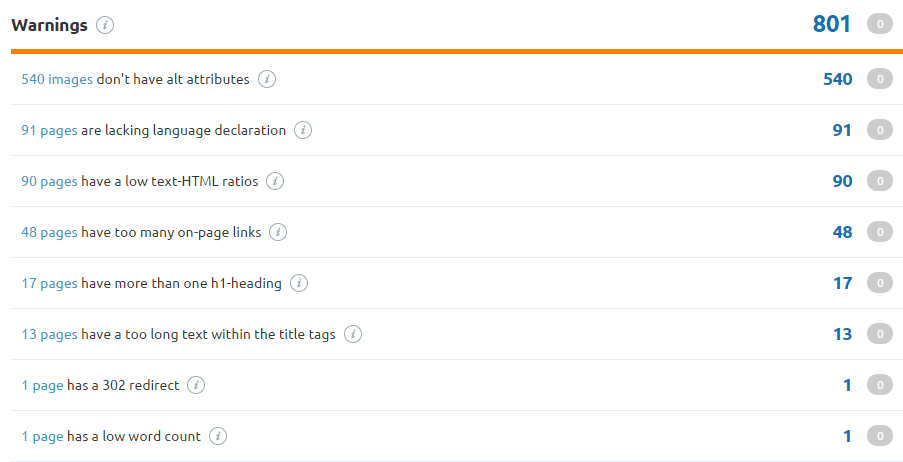Image resolution: width=903 pixels, height=462 pixels.
Task: Open the 540 images link
Action: pyautogui.click(x=57, y=79)
